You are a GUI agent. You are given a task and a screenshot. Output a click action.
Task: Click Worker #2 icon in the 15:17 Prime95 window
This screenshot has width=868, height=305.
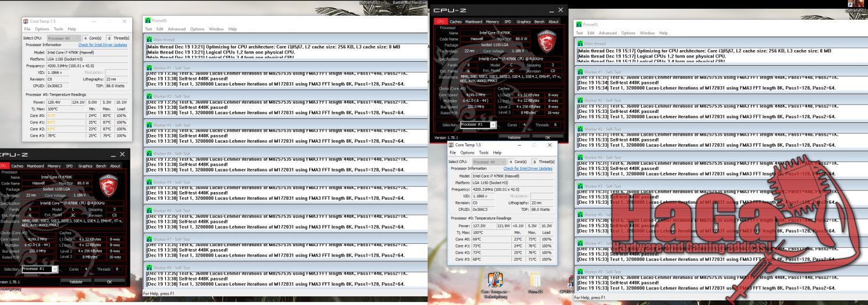(580, 100)
